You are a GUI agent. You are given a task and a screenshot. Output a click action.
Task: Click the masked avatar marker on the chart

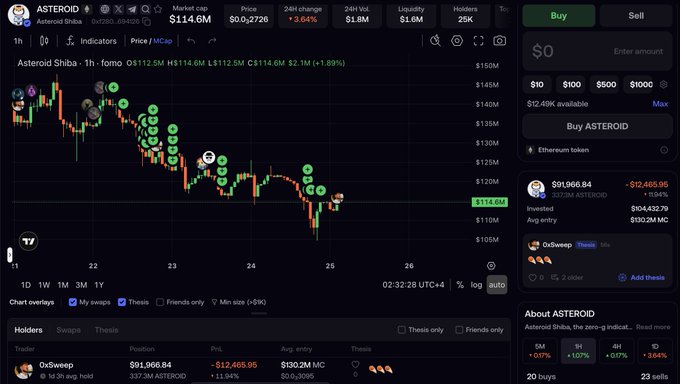click(x=209, y=158)
